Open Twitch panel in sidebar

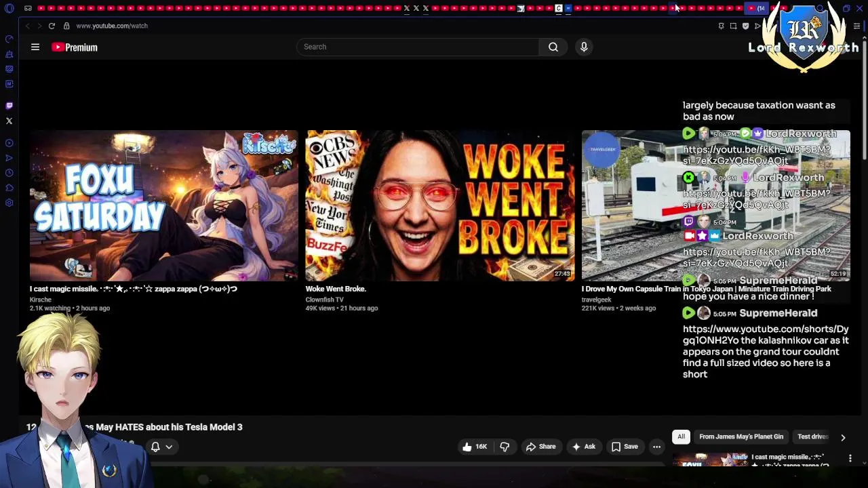(x=9, y=106)
